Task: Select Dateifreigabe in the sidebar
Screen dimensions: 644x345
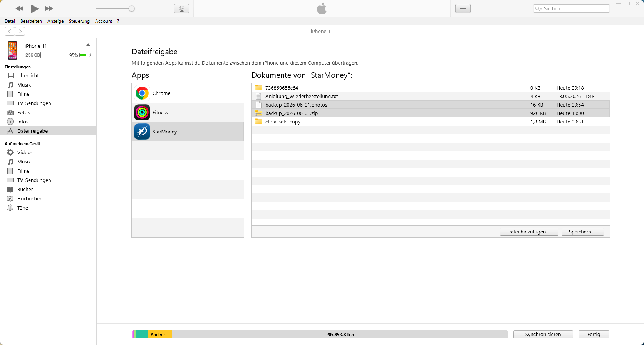Action: [x=48, y=131]
